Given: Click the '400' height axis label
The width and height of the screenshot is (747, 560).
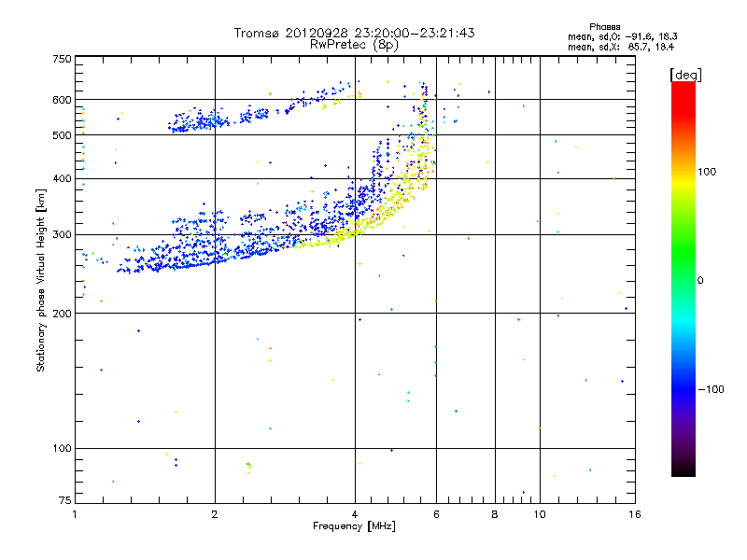Looking at the screenshot, I should click(62, 178).
